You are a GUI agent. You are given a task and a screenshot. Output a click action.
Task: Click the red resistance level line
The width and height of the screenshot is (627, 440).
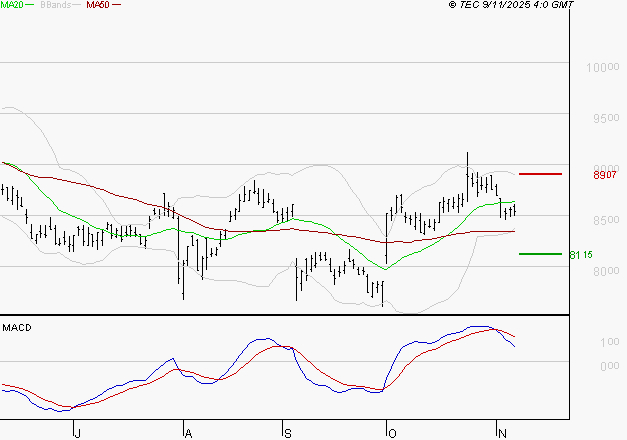pos(540,174)
